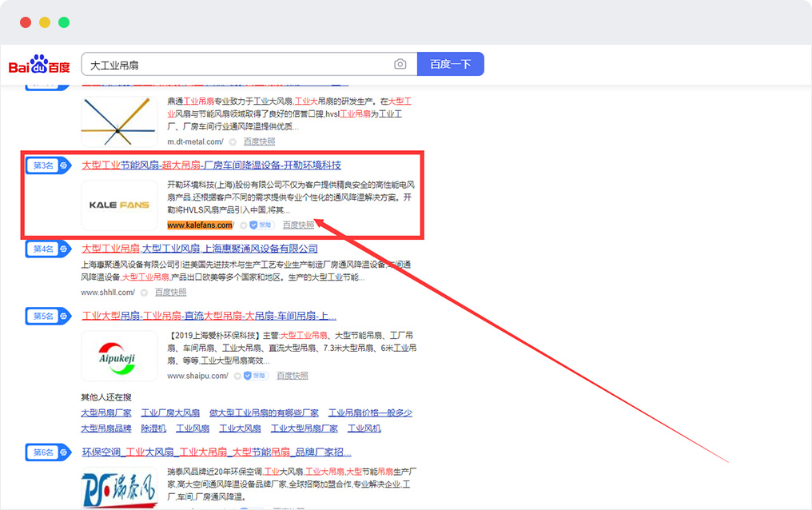Click the yellow minimize window button
Viewport: 812px width, 510px height.
coord(45,22)
